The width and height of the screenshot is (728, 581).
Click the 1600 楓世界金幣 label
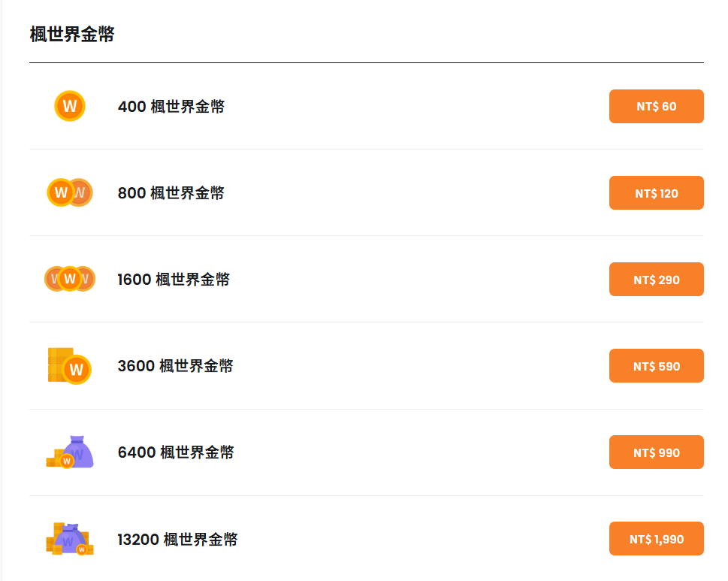174,279
